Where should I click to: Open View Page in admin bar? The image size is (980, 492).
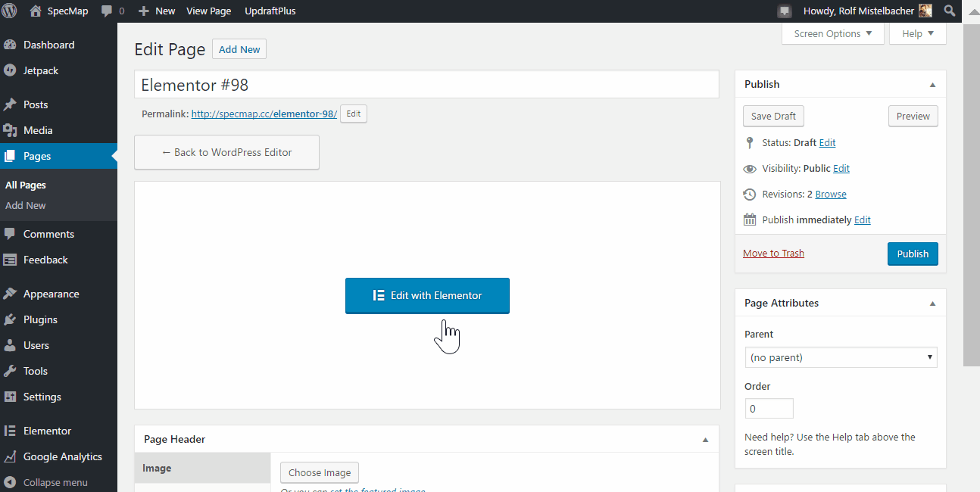pos(209,11)
